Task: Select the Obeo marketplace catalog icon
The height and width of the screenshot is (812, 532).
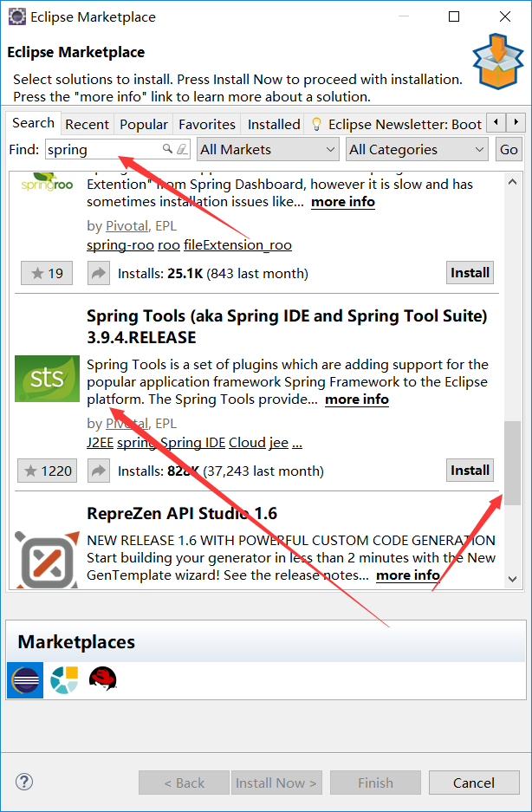Action: click(x=64, y=680)
